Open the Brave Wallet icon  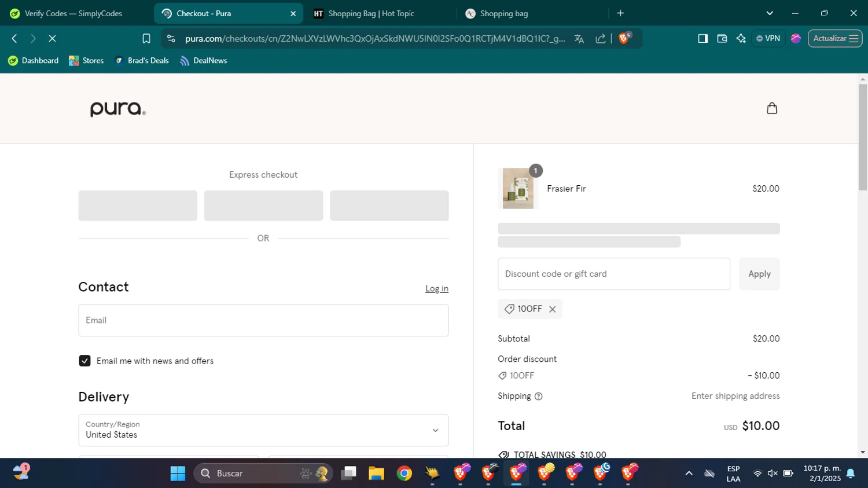(722, 38)
